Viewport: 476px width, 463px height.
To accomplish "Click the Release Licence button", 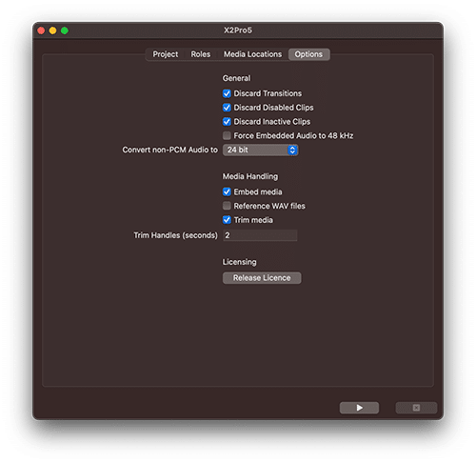I will click(262, 278).
